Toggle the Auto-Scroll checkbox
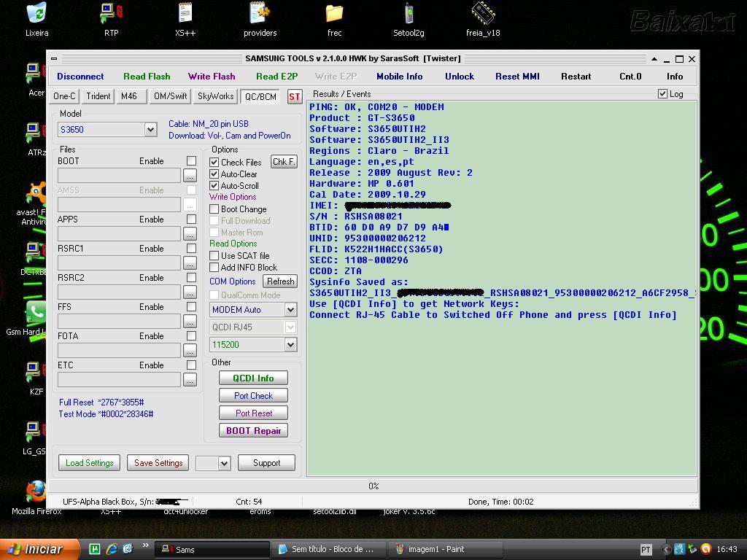 214,186
